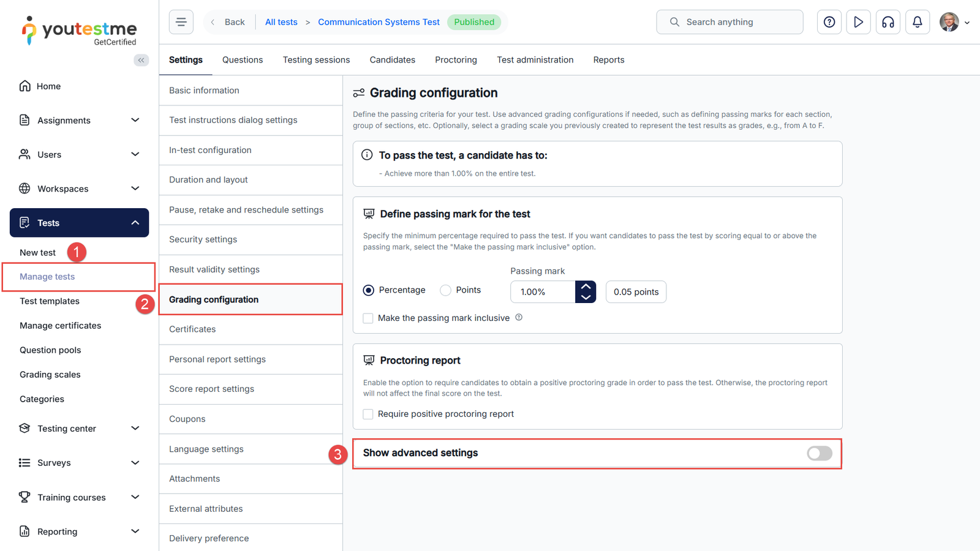Toggle the Show advanced settings switch
Screen dimensions: 980x551
coord(819,454)
